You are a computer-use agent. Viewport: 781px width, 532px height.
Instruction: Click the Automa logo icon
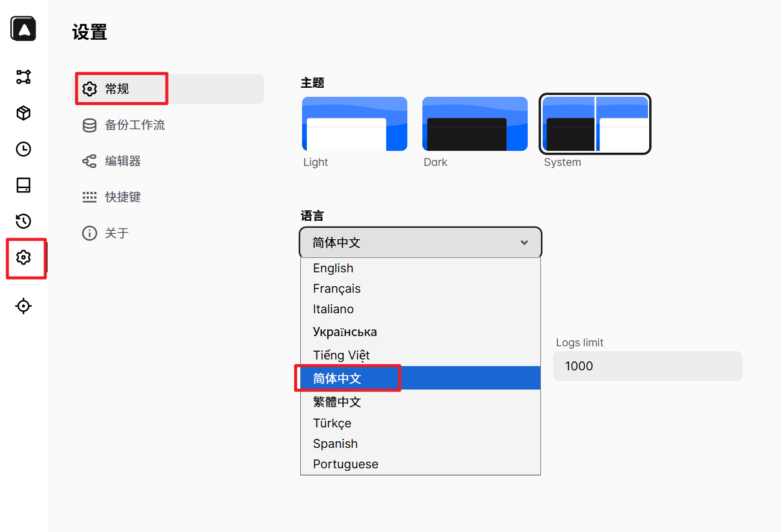(x=23, y=29)
